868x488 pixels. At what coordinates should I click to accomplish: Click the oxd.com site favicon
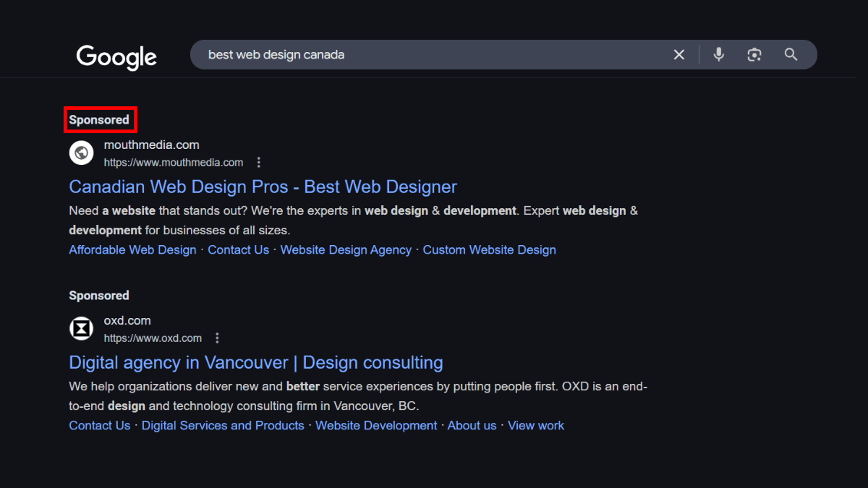coord(82,328)
